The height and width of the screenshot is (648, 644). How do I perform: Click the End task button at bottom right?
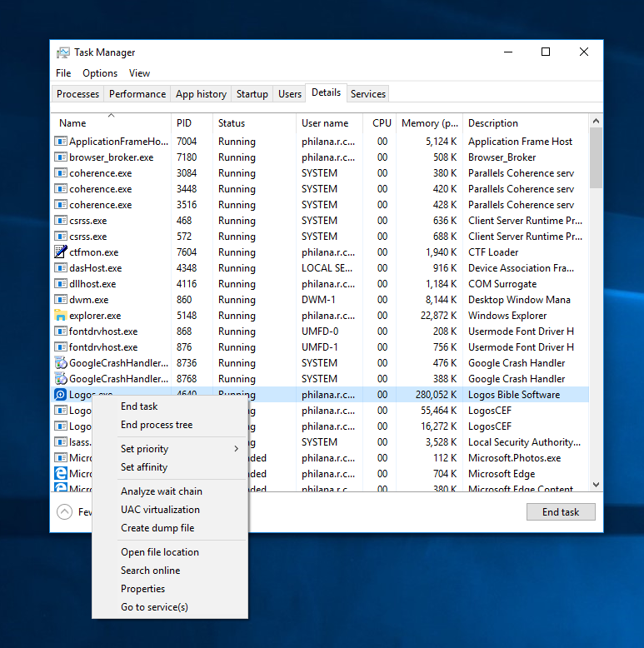[x=561, y=511]
